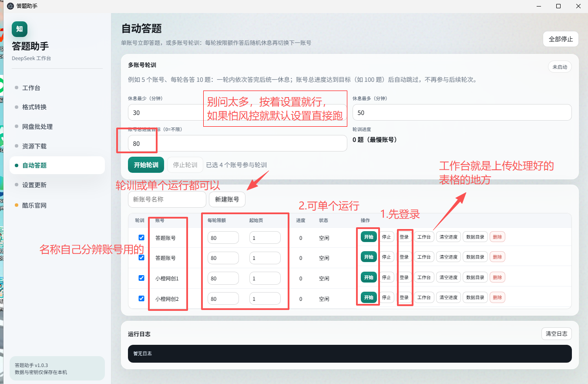Start answering for 小橙网创1 with 开始
Screen dimensions: 588x384
pyautogui.click(x=369, y=277)
